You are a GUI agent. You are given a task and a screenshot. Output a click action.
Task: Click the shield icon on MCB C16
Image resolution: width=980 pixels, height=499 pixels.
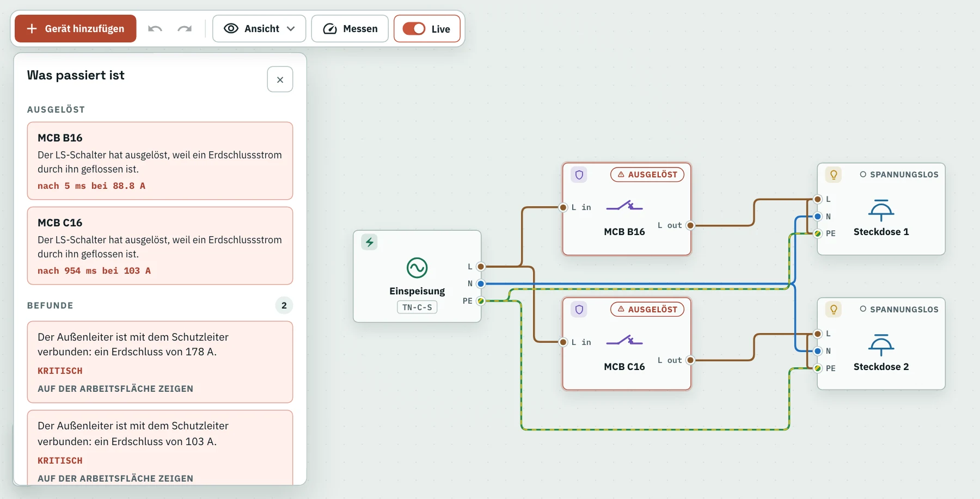[579, 310]
